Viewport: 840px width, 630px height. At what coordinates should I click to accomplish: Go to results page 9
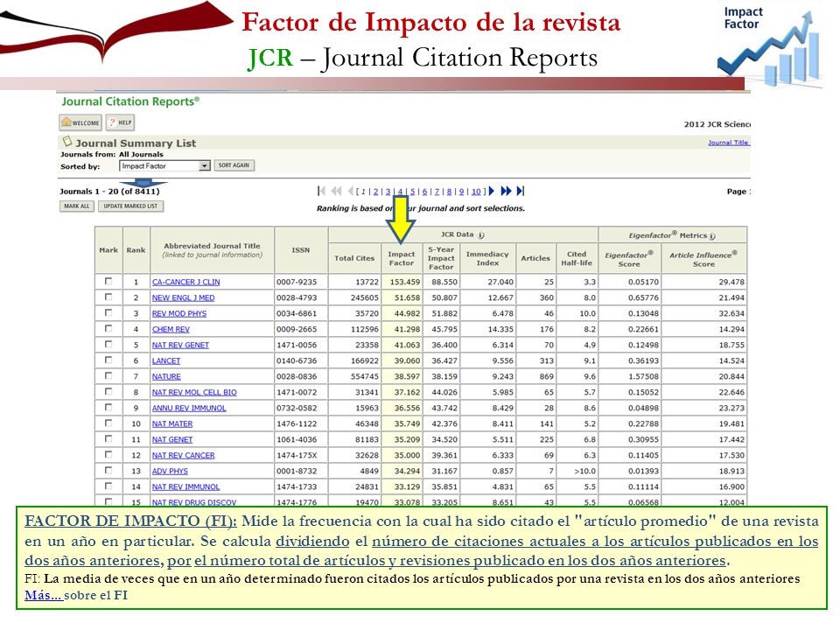tap(462, 192)
